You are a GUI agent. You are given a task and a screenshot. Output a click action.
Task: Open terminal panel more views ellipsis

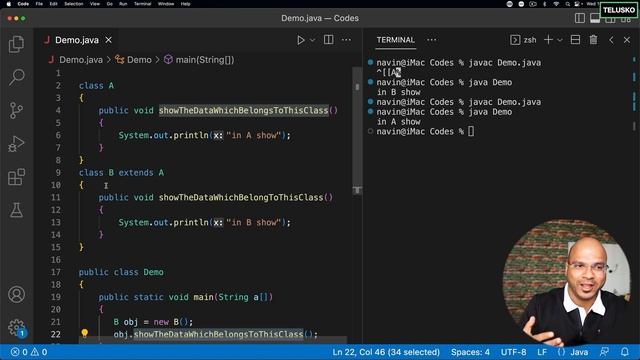pos(431,40)
